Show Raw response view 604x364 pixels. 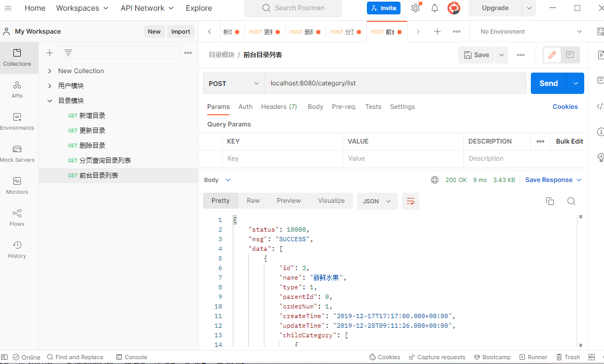253,201
